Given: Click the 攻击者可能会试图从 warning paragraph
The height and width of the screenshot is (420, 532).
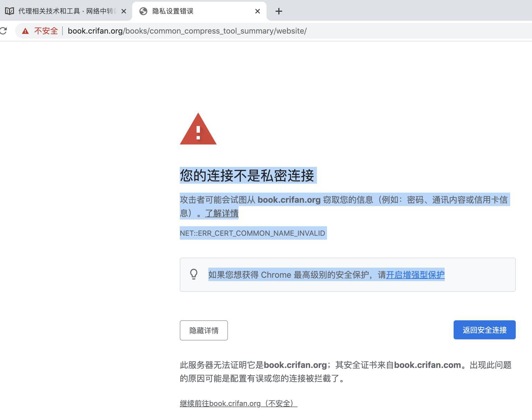Looking at the screenshot, I should pyautogui.click(x=344, y=206).
